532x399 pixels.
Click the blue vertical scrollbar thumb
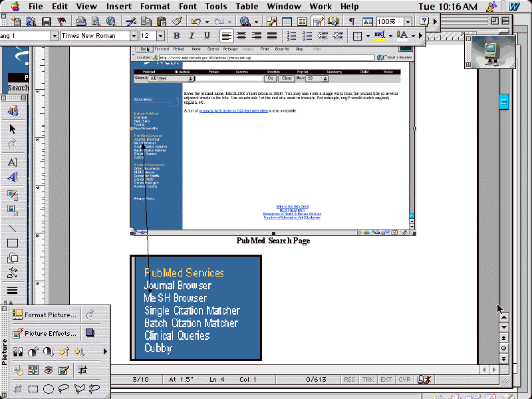tap(504, 101)
